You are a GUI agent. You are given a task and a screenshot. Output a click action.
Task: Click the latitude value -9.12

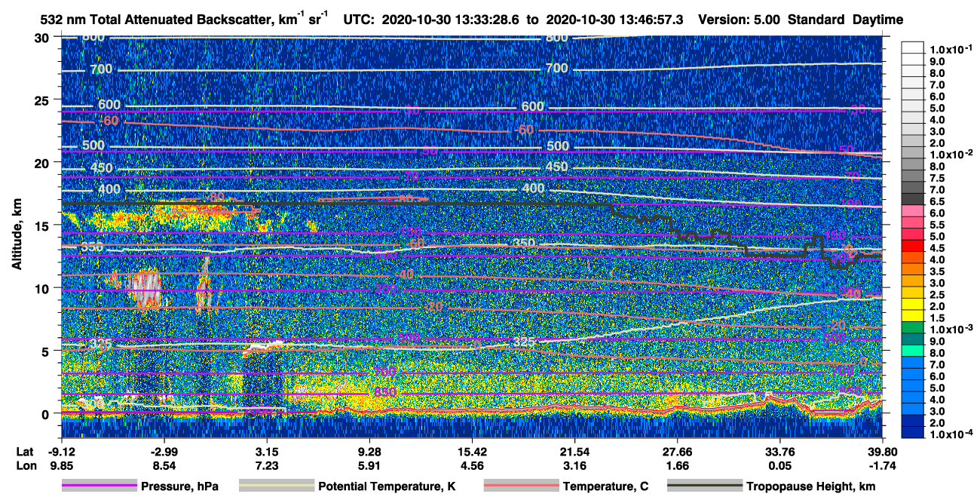pos(61,451)
